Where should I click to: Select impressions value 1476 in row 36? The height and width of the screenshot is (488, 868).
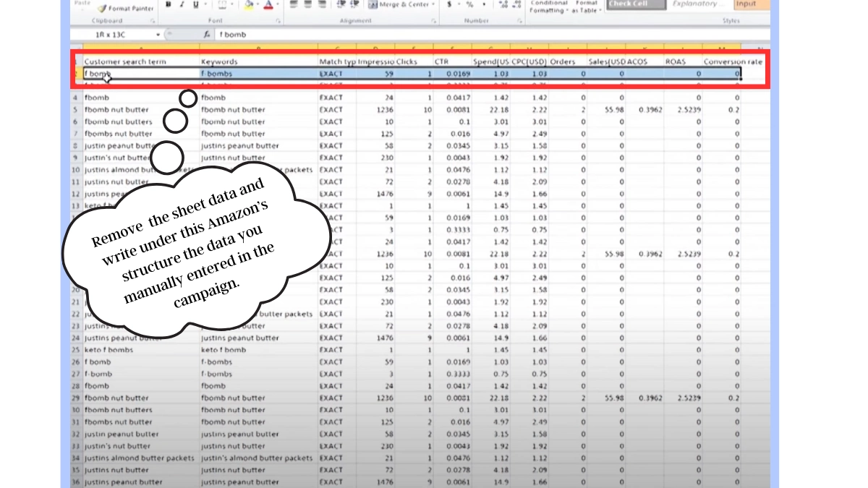[x=376, y=482]
